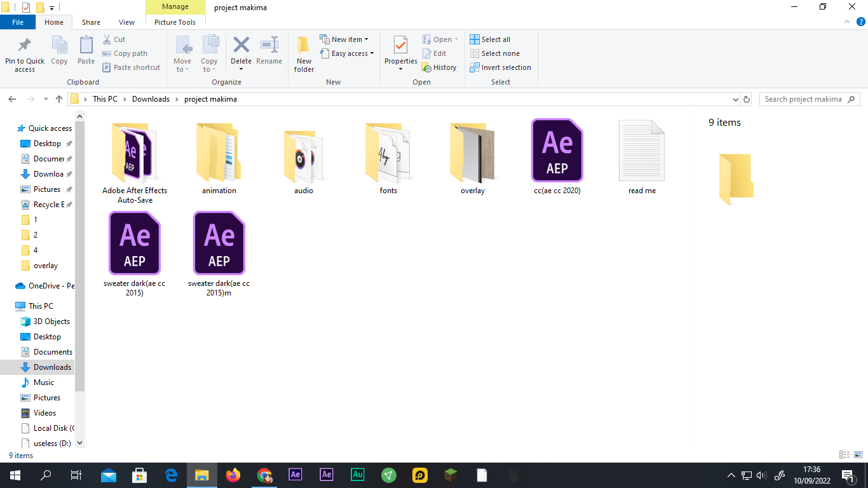The width and height of the screenshot is (868, 488).
Task: Click the Rename ribbon icon
Action: point(269,44)
